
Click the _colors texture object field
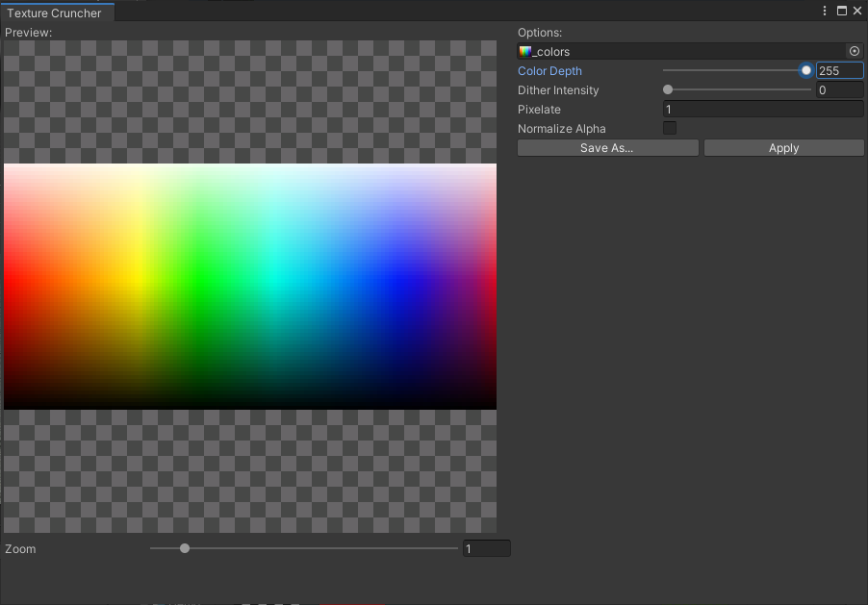(x=690, y=52)
